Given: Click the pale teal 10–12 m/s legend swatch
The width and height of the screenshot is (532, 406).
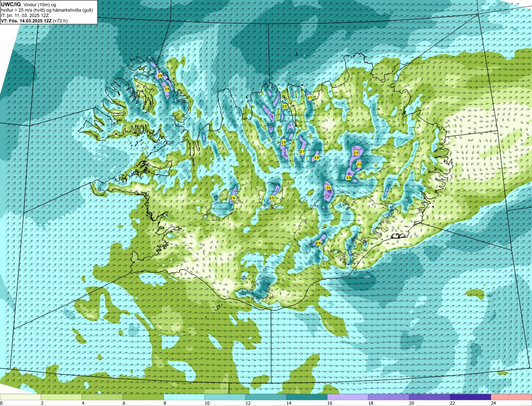Looking at the screenshot, I should point(225,397).
